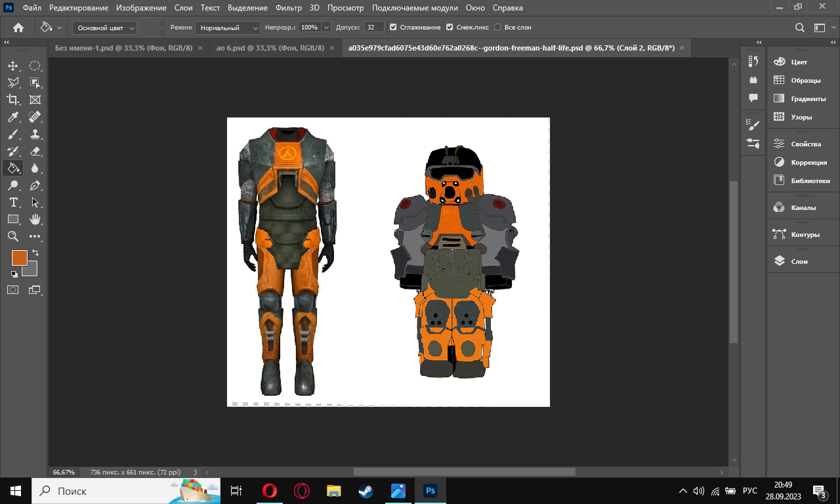Click the Home button in options bar
Screen dimensions: 840x504
pyautogui.click(x=18, y=28)
